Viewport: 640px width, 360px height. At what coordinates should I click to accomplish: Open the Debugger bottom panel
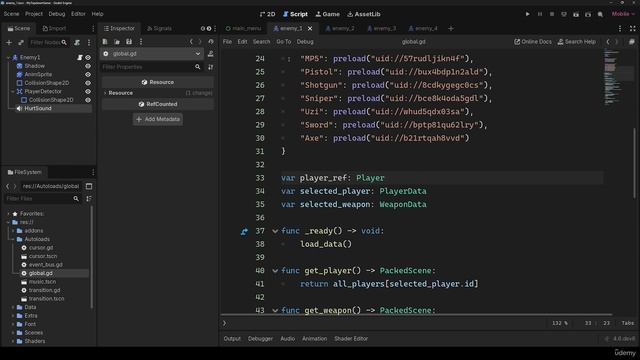click(260, 339)
